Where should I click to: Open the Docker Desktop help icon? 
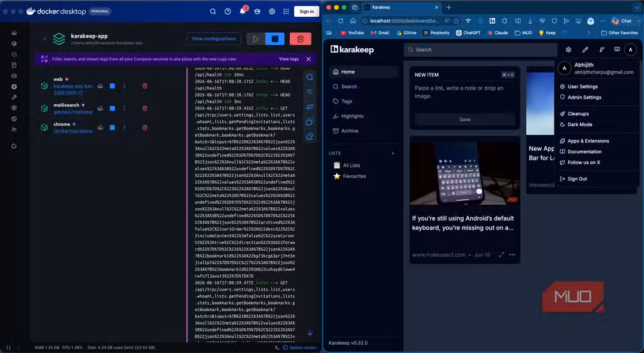coord(227,12)
